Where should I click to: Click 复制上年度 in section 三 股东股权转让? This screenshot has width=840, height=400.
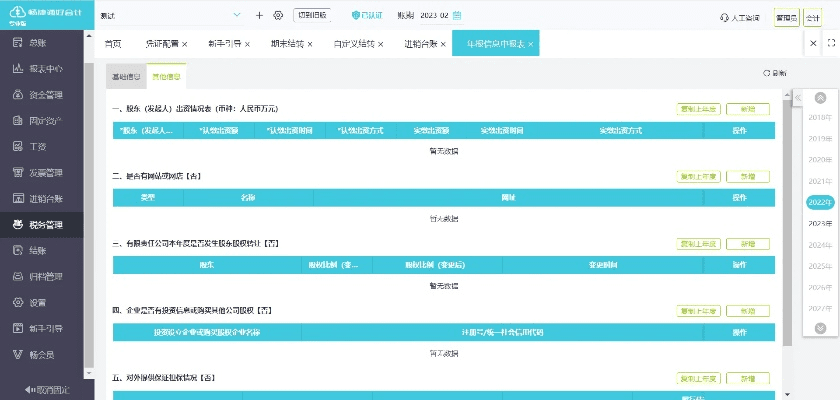[x=699, y=244]
